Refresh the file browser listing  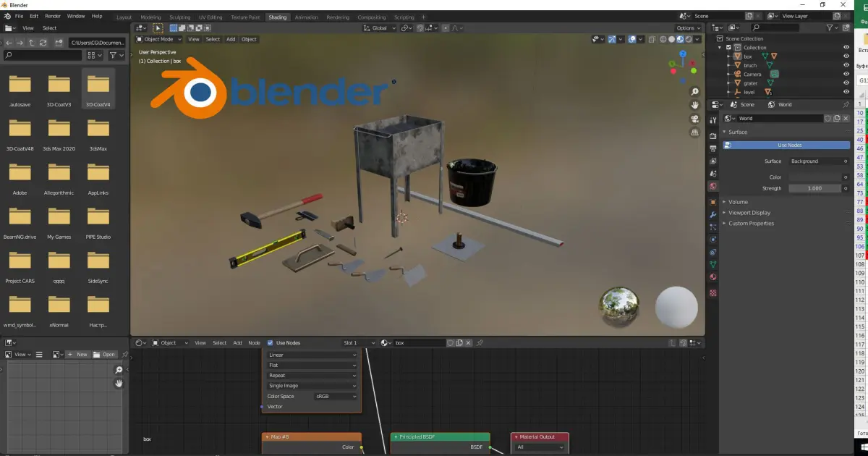click(x=43, y=43)
